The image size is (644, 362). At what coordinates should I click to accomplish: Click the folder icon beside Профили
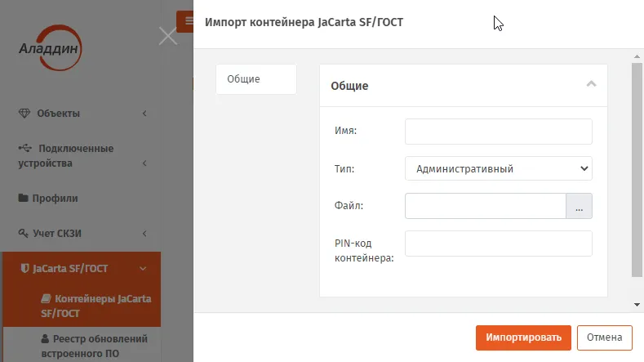24,198
